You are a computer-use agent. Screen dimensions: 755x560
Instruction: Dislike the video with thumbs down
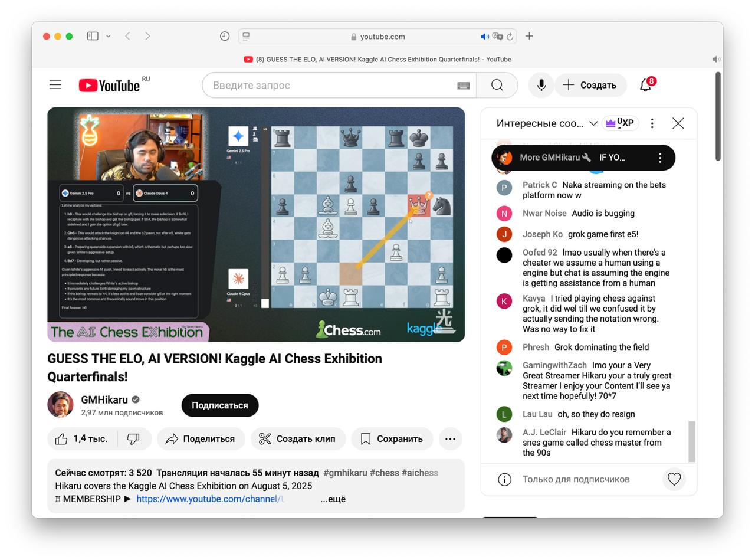coord(134,439)
